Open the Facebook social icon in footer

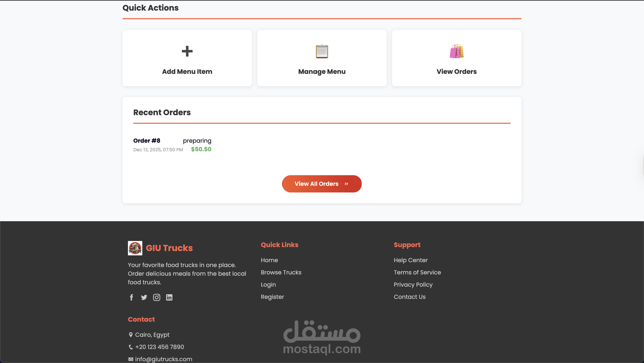tap(132, 297)
